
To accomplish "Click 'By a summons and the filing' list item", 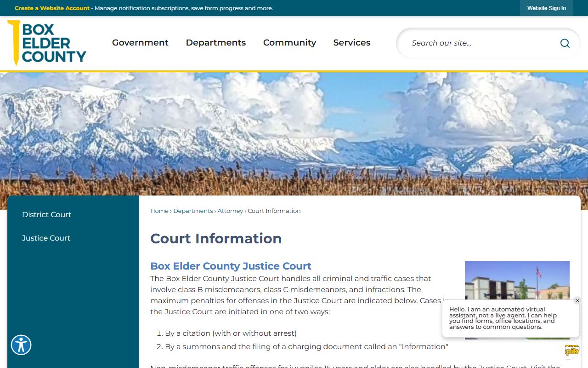I will click(306, 347).
